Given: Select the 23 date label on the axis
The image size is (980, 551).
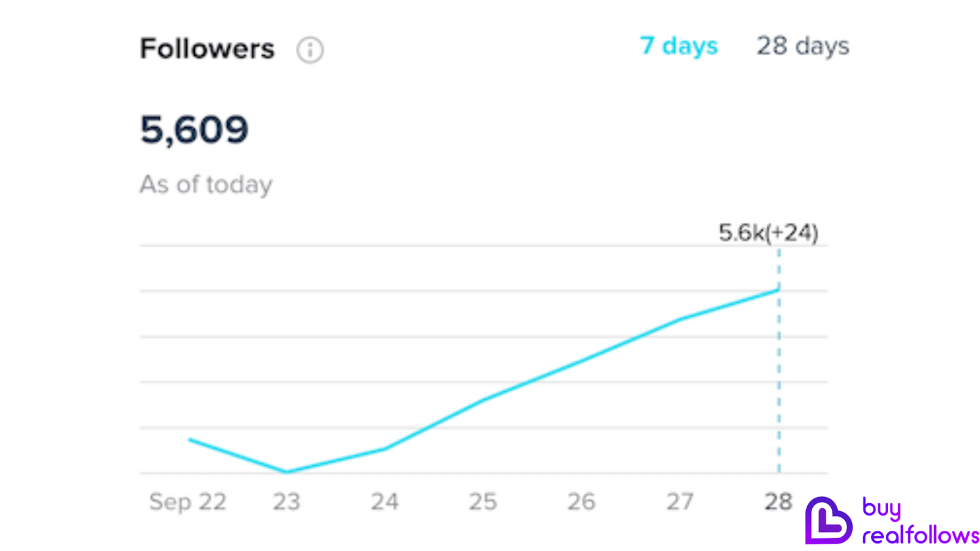Looking at the screenshot, I should pyautogui.click(x=287, y=502).
